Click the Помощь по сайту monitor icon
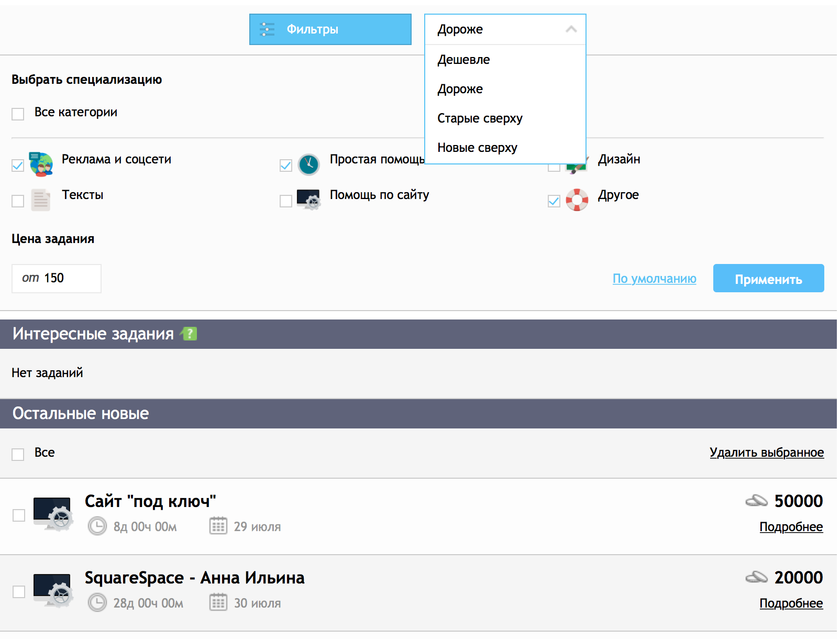Screen dimensions: 840x639 click(x=308, y=200)
